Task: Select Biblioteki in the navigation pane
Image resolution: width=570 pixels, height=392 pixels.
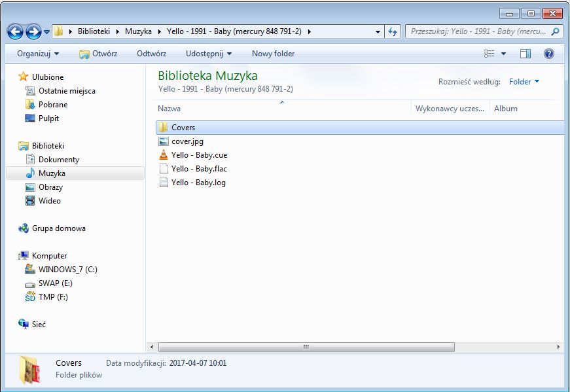Action: click(48, 145)
